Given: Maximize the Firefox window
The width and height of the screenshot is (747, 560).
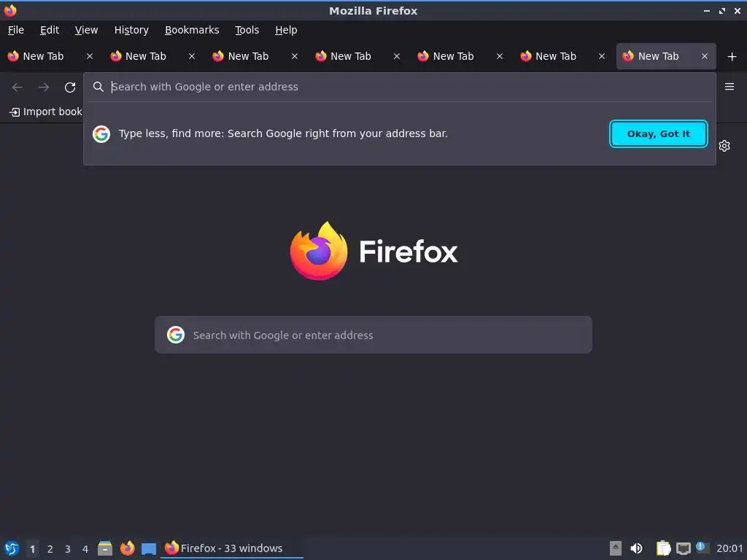Looking at the screenshot, I should point(722,10).
